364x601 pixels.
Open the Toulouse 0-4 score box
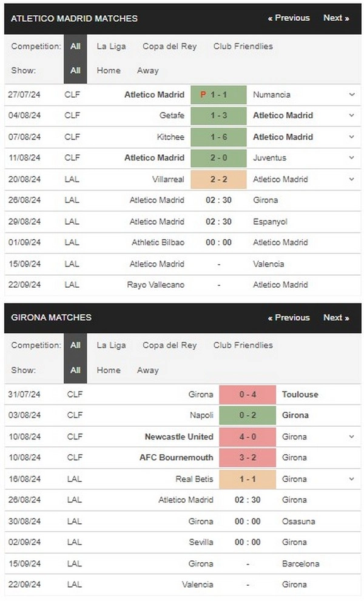pos(248,395)
